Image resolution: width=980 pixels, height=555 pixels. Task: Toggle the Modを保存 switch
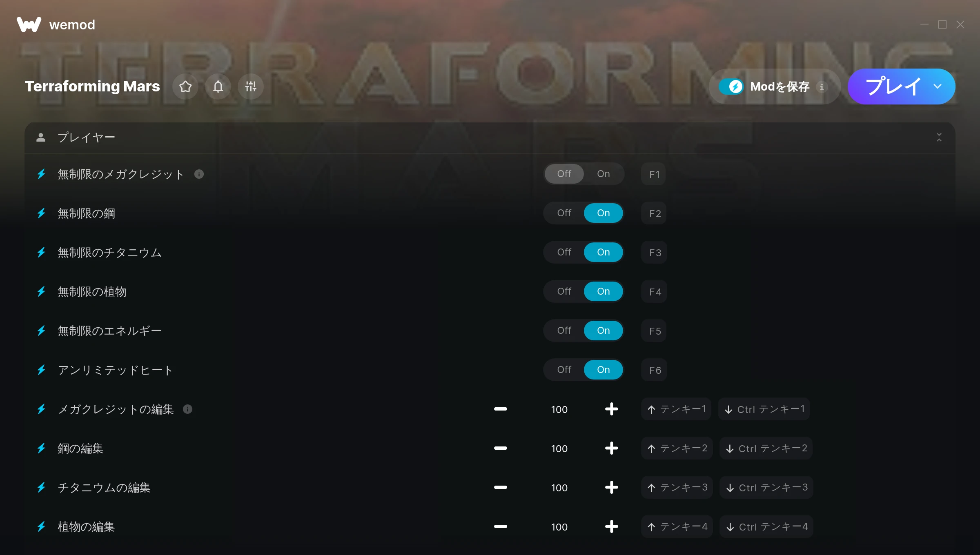(731, 87)
